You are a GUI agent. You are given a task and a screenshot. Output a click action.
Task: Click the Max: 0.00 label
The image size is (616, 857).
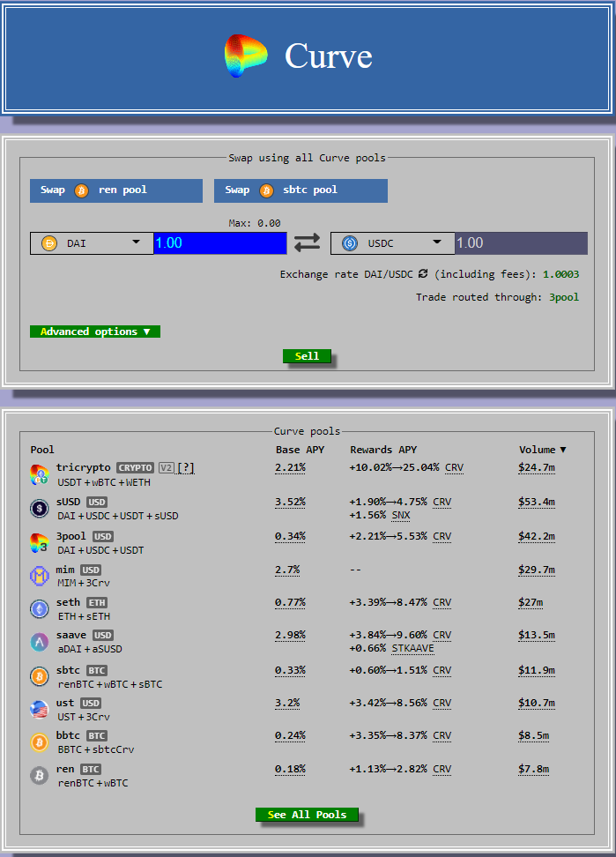point(255,223)
